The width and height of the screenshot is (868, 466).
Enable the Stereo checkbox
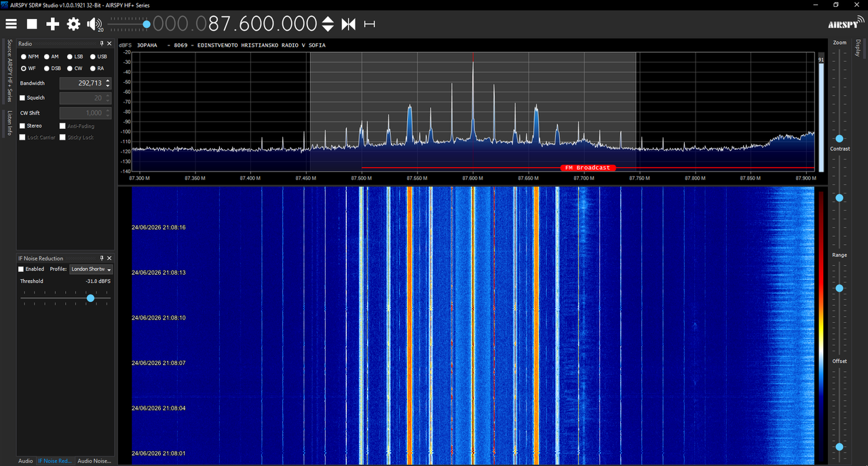[22, 126]
